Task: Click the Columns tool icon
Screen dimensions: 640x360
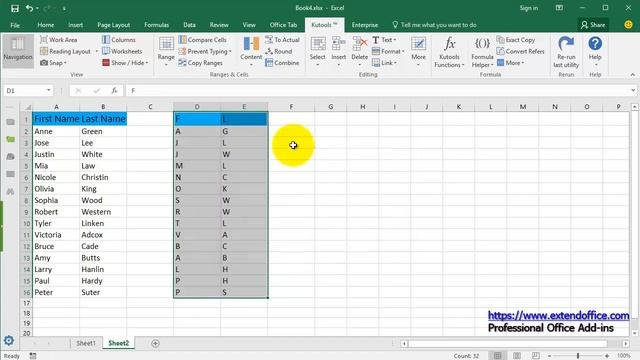Action: coord(106,40)
